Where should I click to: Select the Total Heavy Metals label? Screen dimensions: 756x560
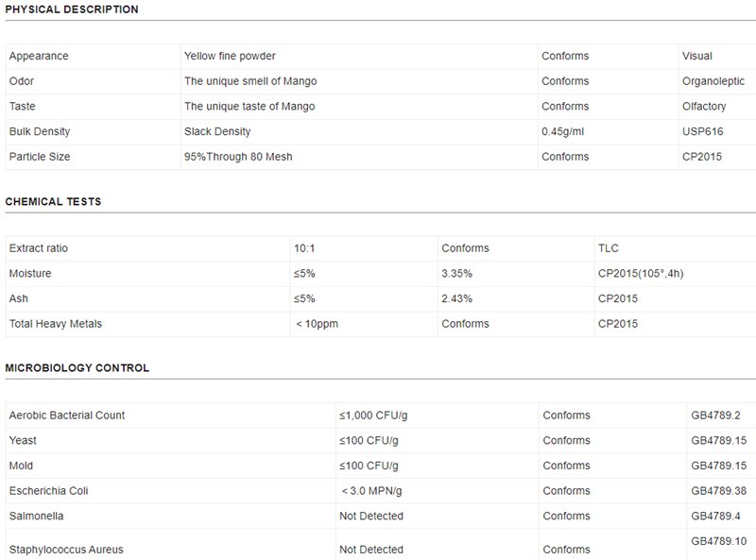point(55,324)
